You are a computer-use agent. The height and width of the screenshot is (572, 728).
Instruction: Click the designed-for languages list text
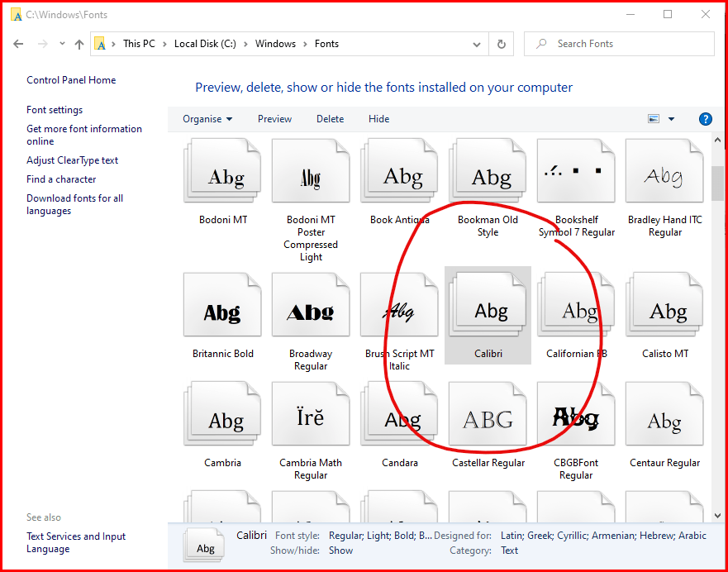pos(603,536)
